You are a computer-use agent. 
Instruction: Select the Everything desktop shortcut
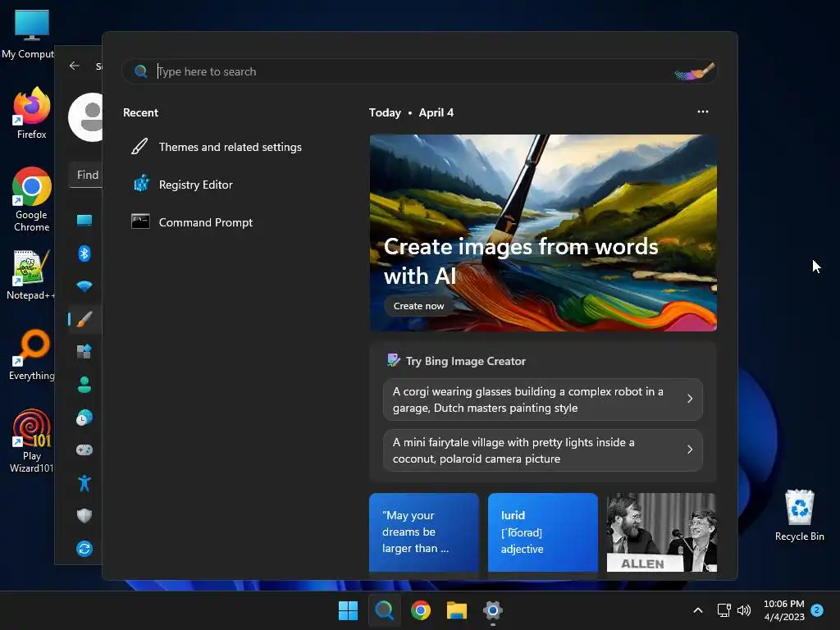[32, 354]
